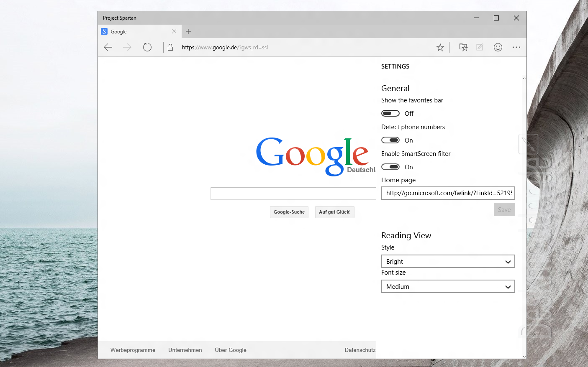Click the address bar URL

[x=225, y=47]
